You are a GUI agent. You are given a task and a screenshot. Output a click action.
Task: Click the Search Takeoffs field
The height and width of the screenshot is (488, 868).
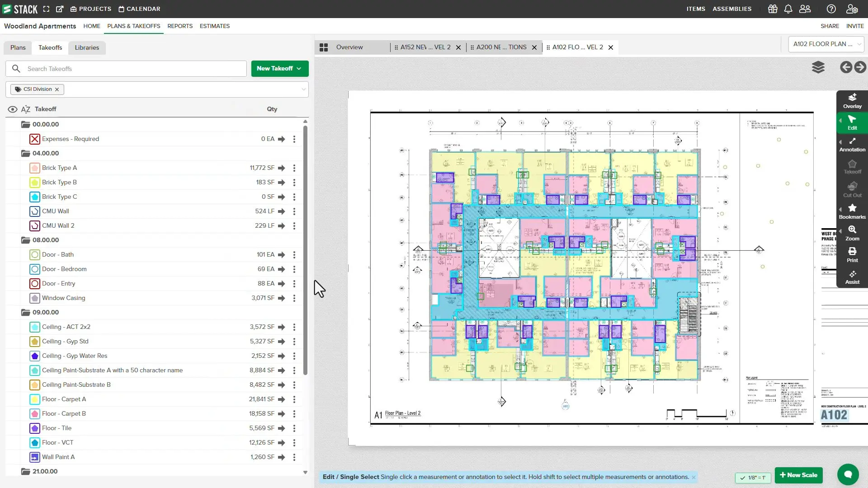(x=131, y=69)
